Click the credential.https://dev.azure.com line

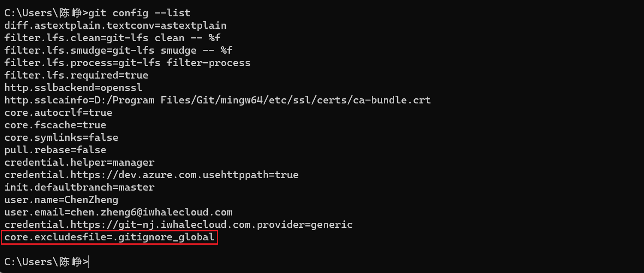pos(151,175)
